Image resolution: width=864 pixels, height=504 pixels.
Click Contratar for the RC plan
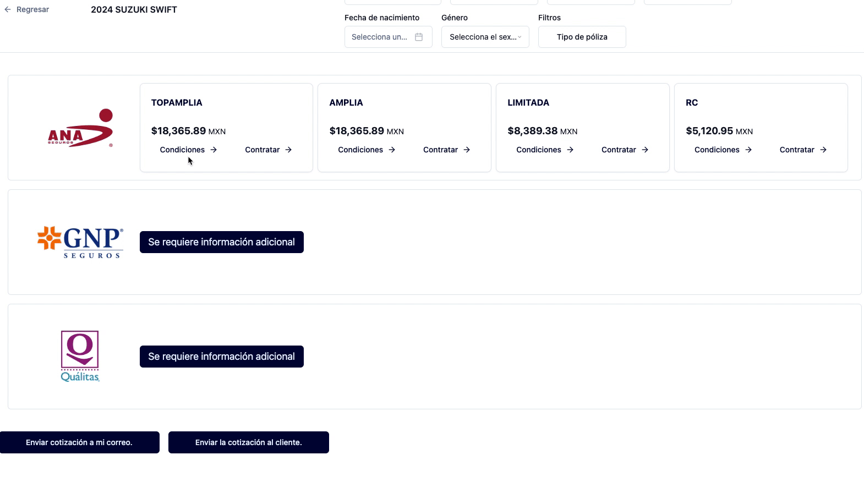(803, 150)
